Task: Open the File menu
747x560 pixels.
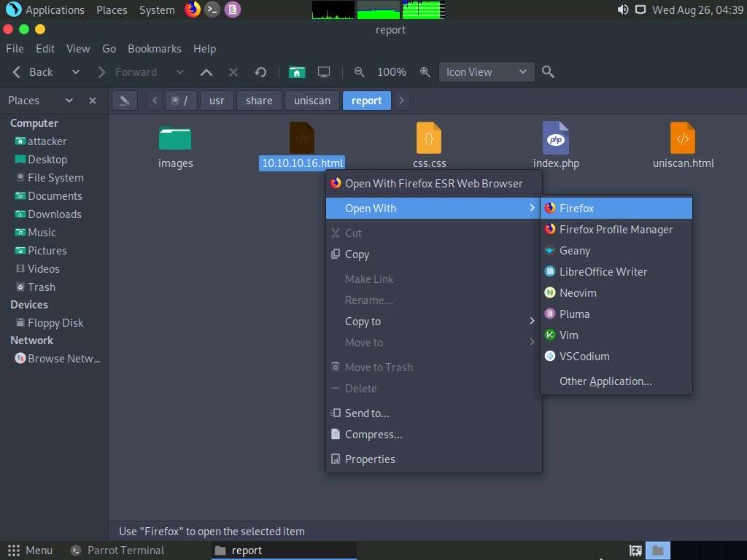Action: click(x=15, y=49)
